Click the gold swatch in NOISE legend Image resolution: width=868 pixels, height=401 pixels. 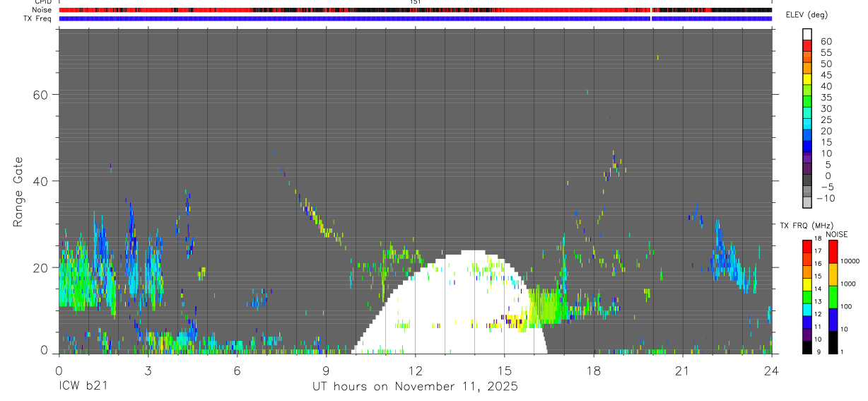tap(832, 274)
